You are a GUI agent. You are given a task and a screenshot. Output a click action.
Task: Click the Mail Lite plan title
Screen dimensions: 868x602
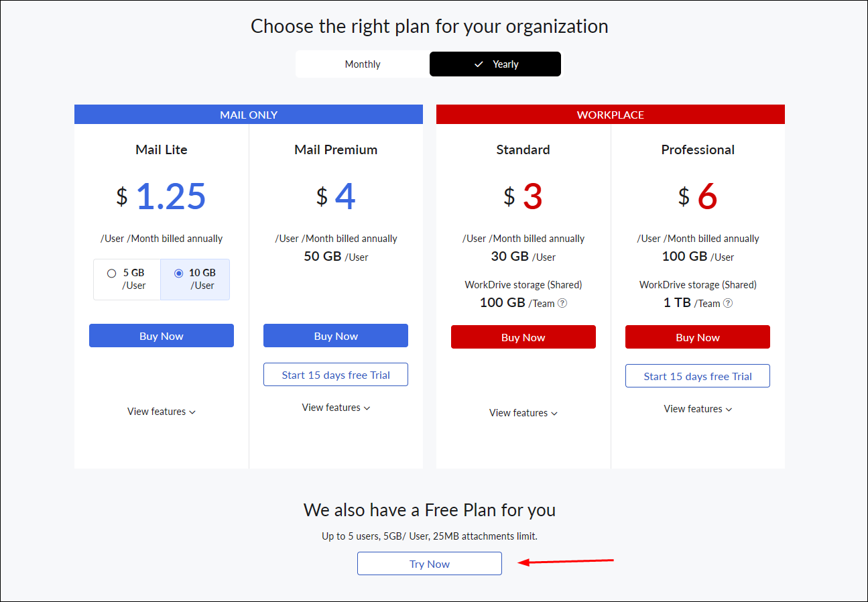(162, 149)
